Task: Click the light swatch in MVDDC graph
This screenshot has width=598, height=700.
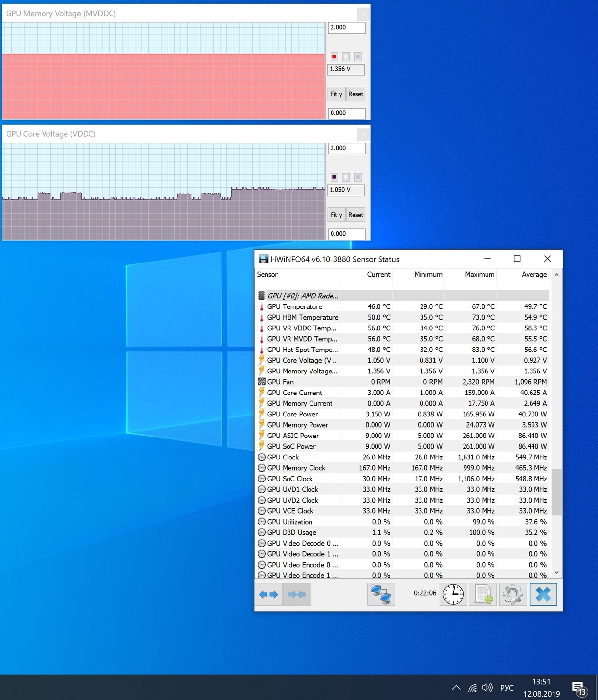Action: click(346, 57)
